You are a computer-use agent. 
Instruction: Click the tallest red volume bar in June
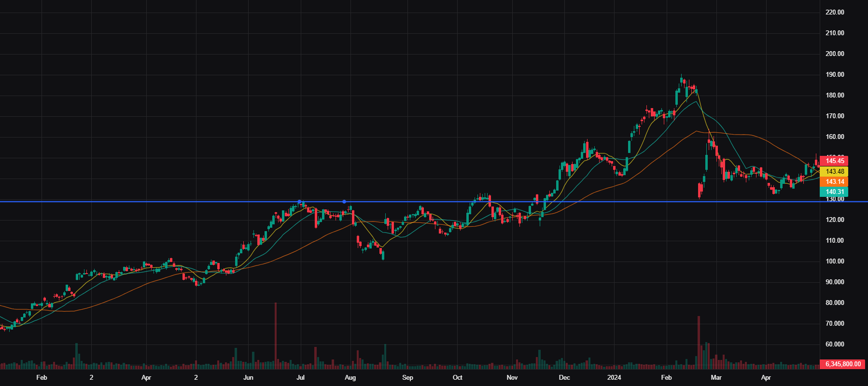pos(276,336)
